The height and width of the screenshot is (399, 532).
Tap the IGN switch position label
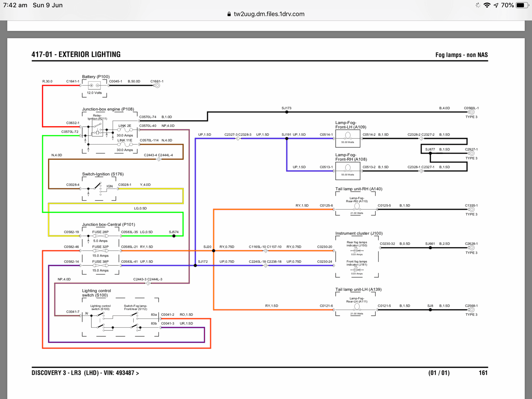(109, 186)
